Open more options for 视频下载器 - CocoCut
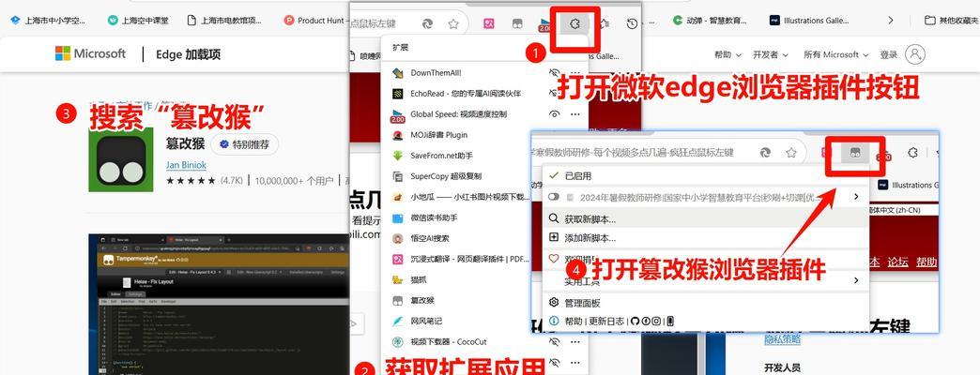Screen dimensions: 980x375 tap(575, 342)
